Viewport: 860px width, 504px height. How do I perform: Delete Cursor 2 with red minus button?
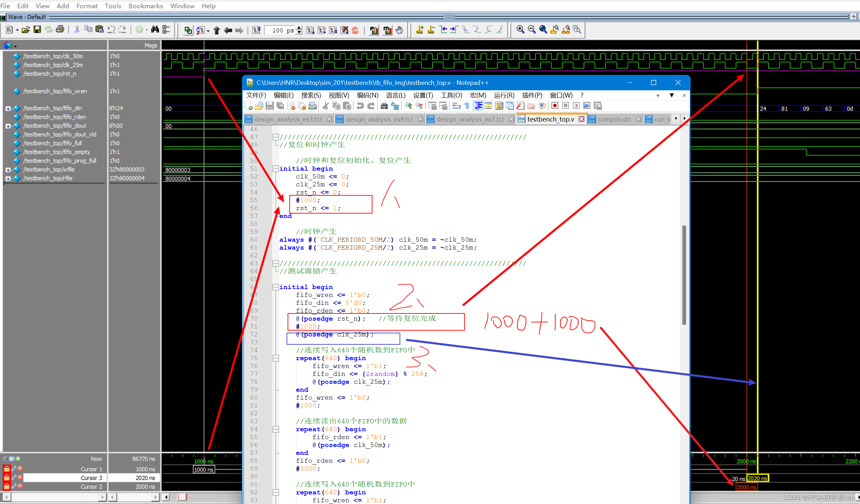point(20,486)
